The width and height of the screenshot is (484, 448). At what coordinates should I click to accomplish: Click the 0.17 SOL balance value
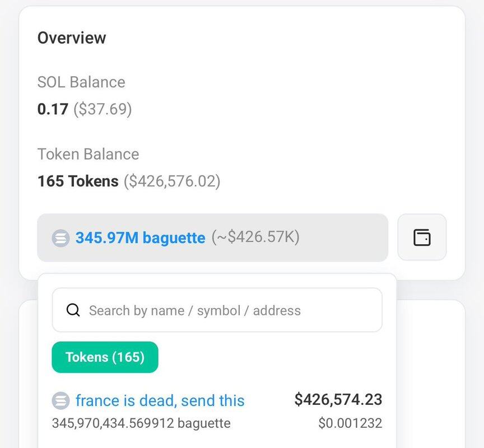coord(53,109)
